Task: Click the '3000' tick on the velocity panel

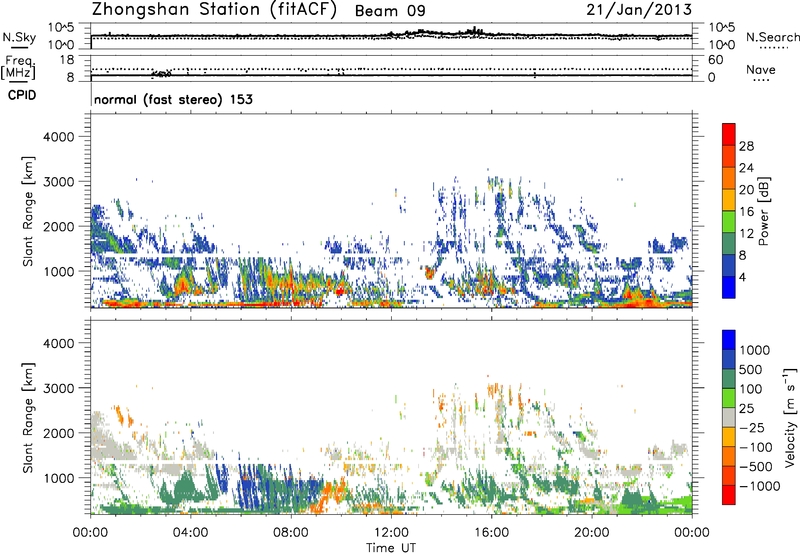Action: pyautogui.click(x=59, y=388)
